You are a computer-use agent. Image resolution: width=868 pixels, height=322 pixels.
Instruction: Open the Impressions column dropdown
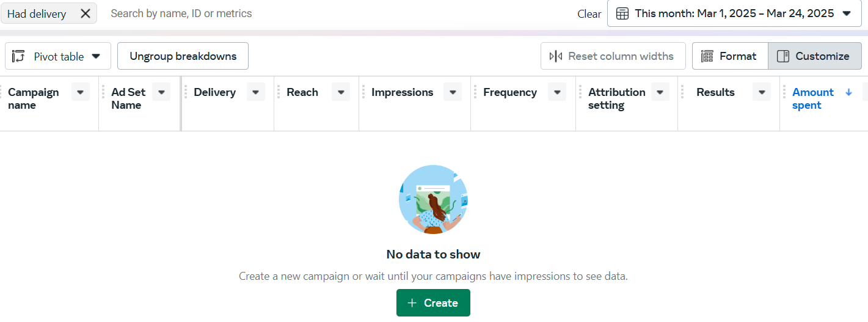(453, 92)
